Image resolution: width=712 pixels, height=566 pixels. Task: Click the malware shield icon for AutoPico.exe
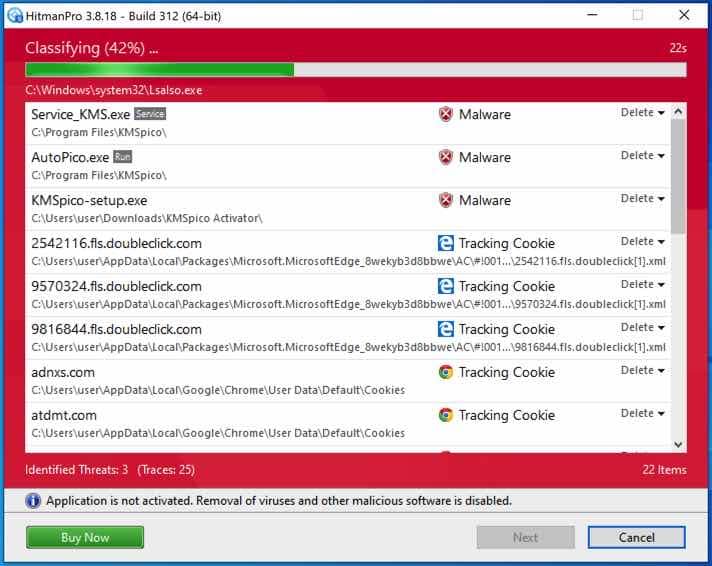point(446,157)
